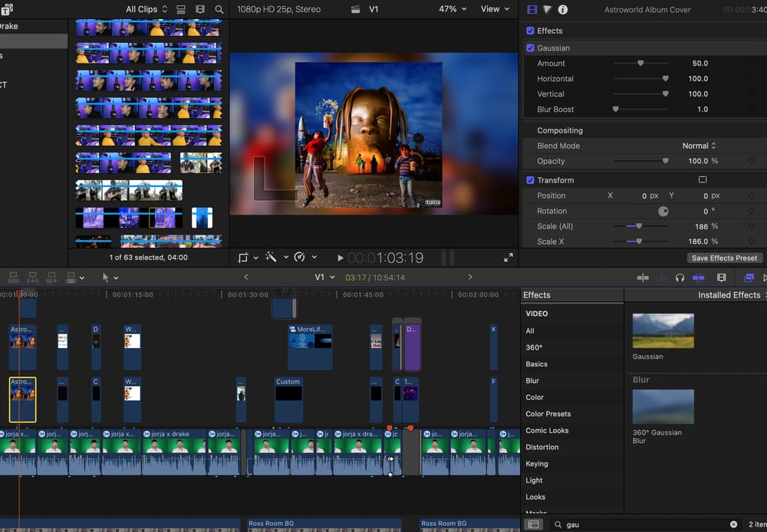Select the Basics effects category

pos(536,364)
